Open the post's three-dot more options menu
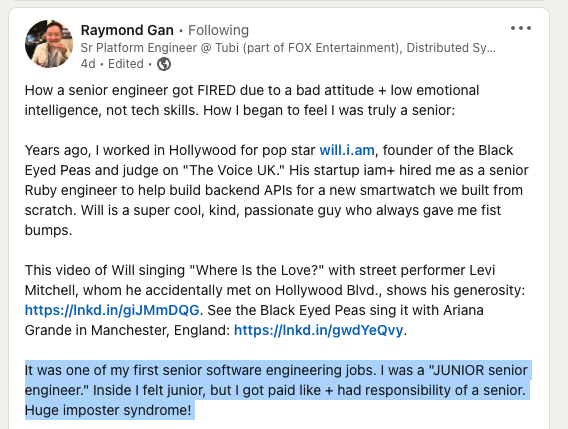The width and height of the screenshot is (568, 429). click(x=521, y=28)
